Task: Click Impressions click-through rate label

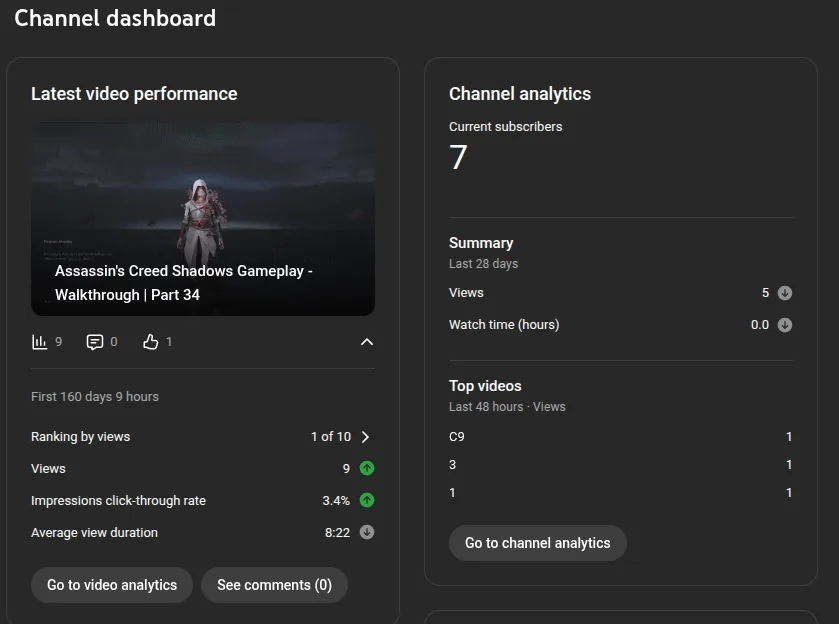Action: pyautogui.click(x=118, y=500)
